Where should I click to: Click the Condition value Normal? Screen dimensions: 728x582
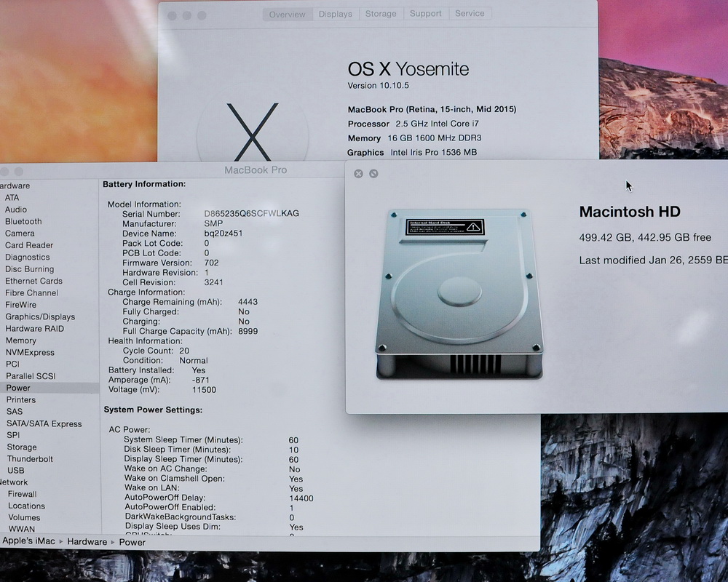coord(194,361)
